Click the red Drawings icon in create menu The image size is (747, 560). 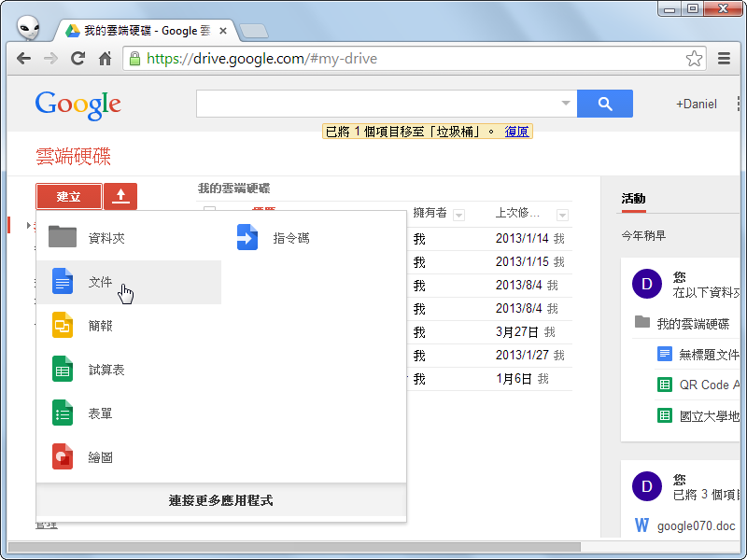click(x=63, y=456)
